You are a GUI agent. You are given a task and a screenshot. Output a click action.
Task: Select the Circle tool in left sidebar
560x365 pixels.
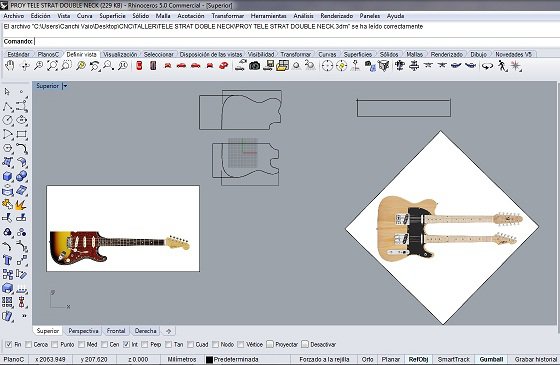coord(8,120)
